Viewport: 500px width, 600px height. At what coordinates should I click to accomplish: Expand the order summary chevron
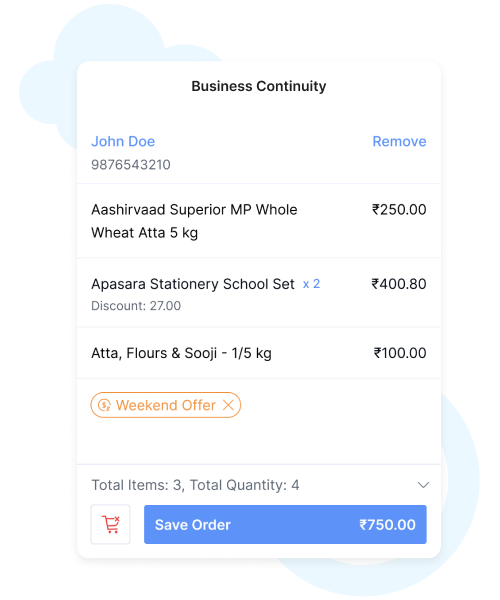(423, 485)
